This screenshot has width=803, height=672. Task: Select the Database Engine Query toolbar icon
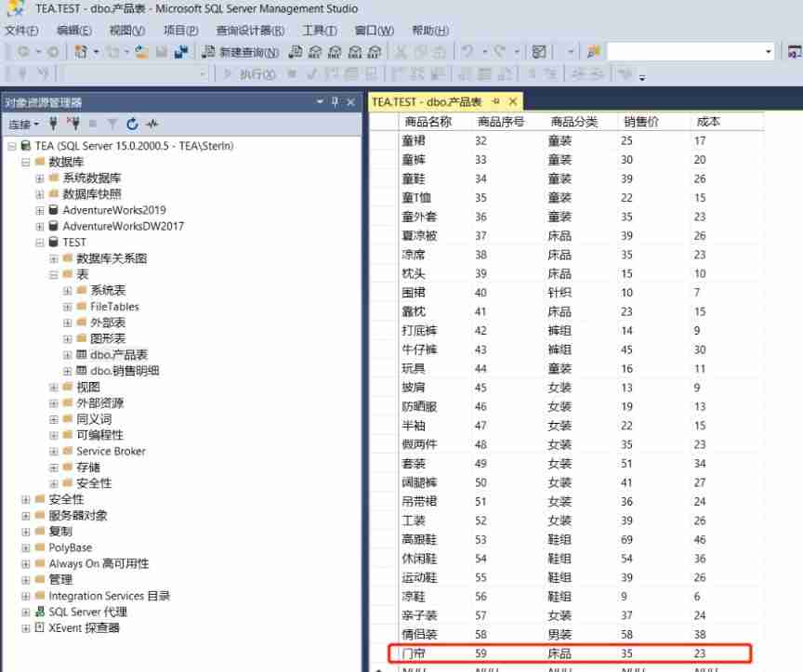tap(296, 53)
